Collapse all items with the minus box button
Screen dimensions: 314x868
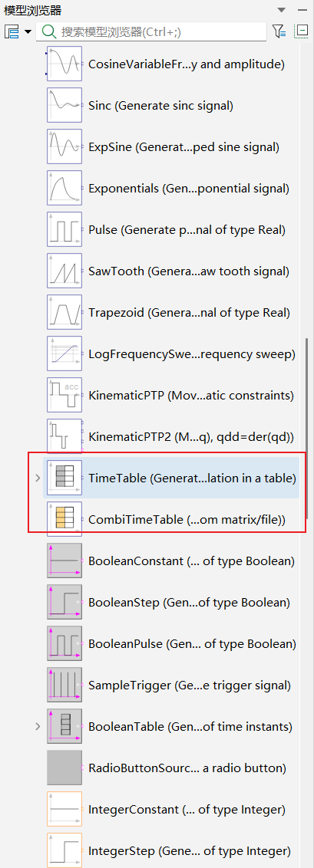pyautogui.click(x=301, y=31)
